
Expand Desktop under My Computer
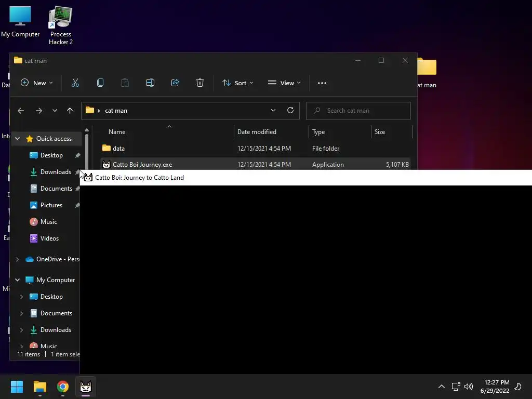(22, 297)
